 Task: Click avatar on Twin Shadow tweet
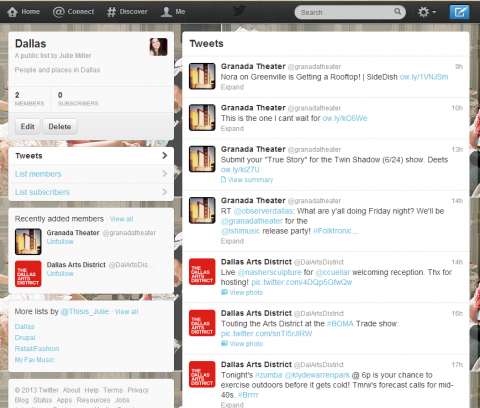click(x=202, y=159)
